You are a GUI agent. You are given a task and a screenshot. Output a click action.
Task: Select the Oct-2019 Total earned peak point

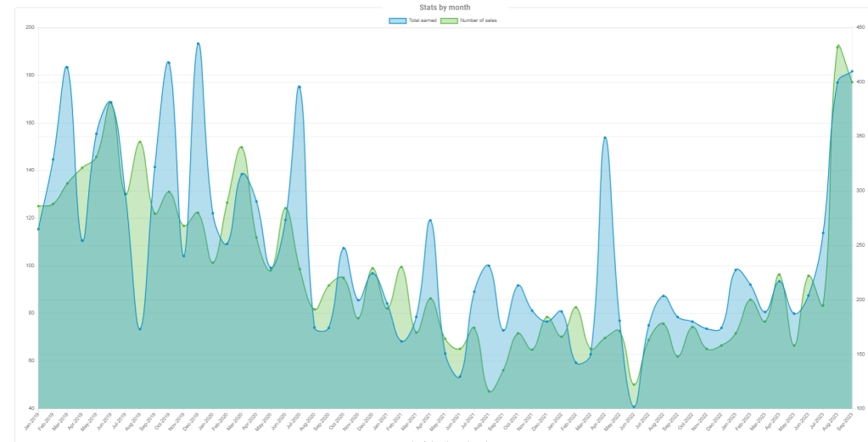tap(169, 63)
